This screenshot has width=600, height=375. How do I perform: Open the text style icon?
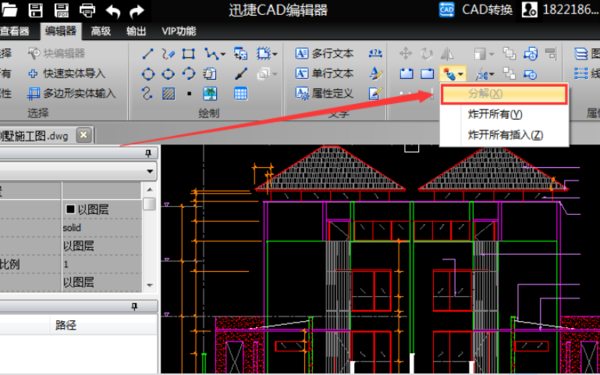375,73
